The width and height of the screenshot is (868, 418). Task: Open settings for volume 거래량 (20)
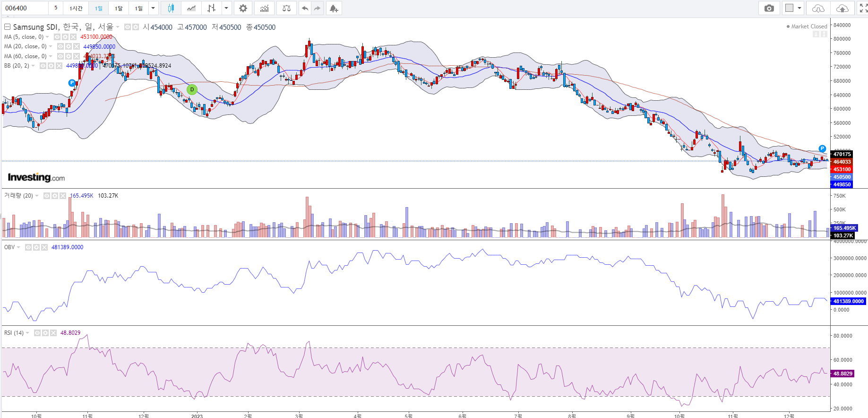(55, 196)
